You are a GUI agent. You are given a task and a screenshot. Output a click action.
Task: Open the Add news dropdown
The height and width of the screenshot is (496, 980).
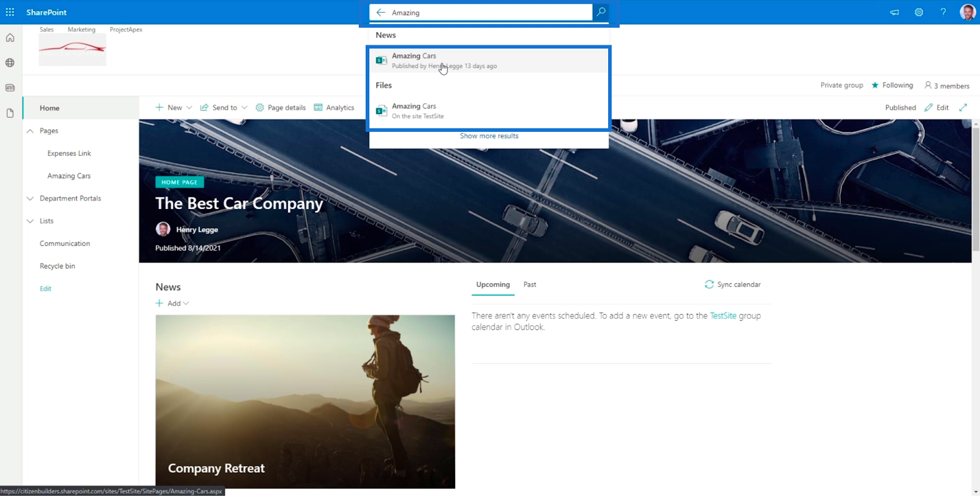point(172,303)
